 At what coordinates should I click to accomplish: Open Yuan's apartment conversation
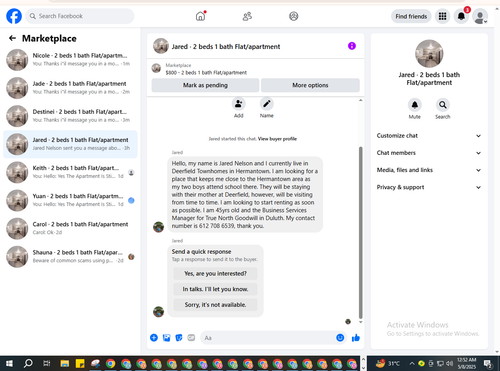[x=70, y=200]
